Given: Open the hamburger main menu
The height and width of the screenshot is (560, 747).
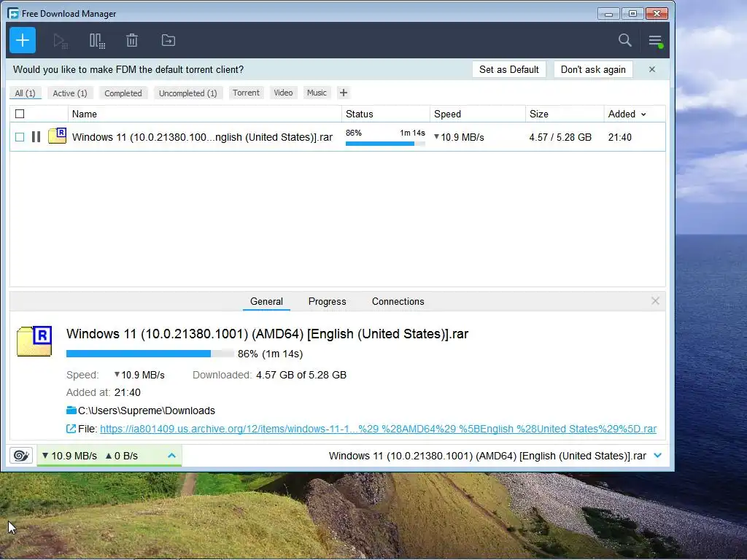Looking at the screenshot, I should point(656,41).
